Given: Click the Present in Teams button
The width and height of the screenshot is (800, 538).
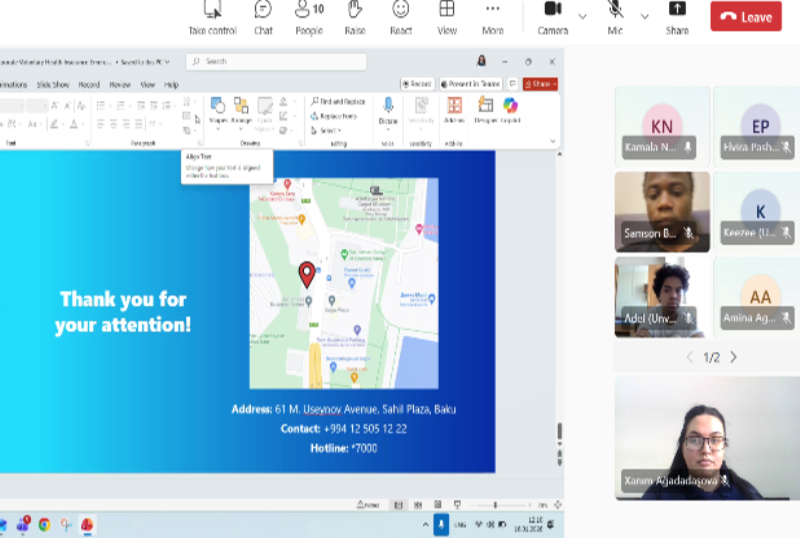Looking at the screenshot, I should [470, 84].
